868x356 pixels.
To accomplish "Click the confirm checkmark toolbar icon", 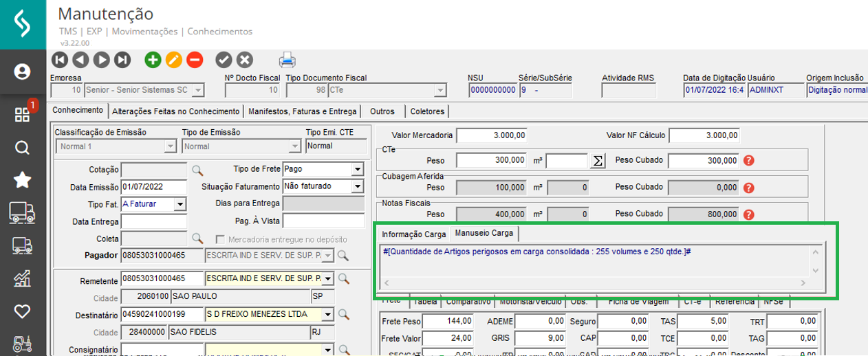I will click(224, 60).
